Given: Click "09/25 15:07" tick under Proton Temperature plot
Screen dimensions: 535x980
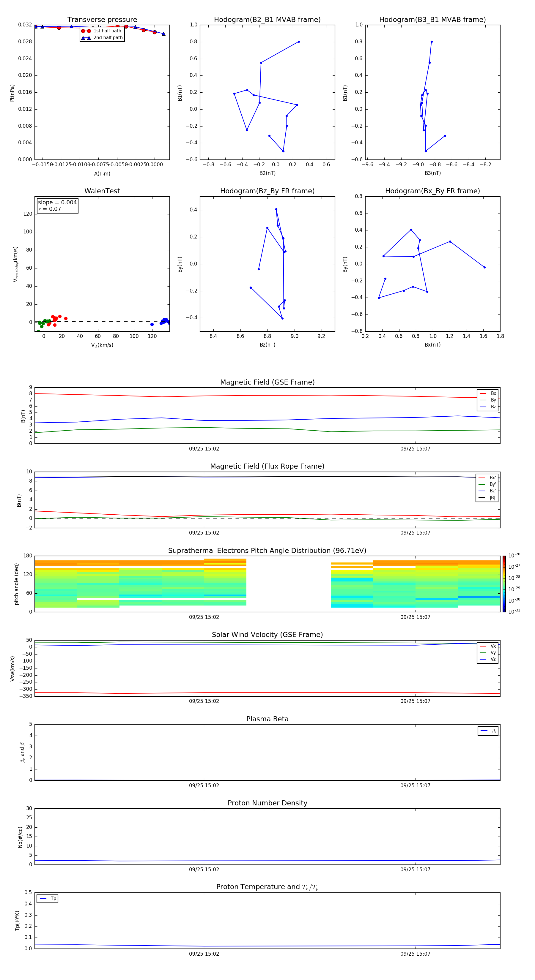Looking at the screenshot, I should [415, 954].
